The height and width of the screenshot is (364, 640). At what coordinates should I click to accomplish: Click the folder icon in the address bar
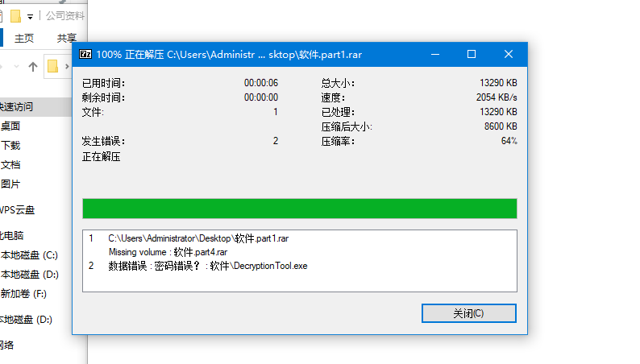pos(53,66)
